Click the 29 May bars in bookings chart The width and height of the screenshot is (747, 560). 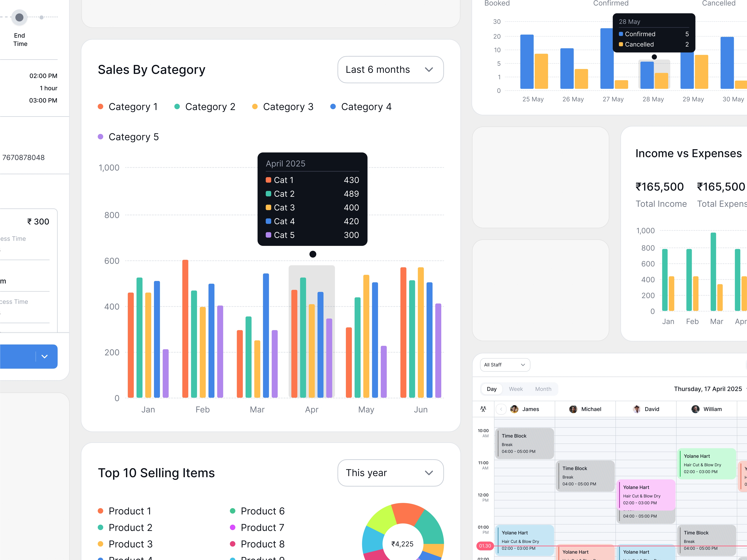pyautogui.click(x=694, y=71)
